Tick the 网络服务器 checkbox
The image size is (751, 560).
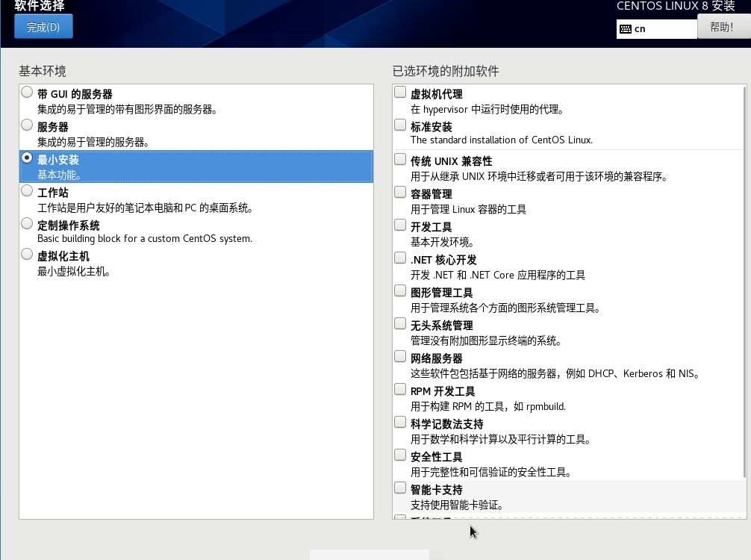(x=401, y=357)
